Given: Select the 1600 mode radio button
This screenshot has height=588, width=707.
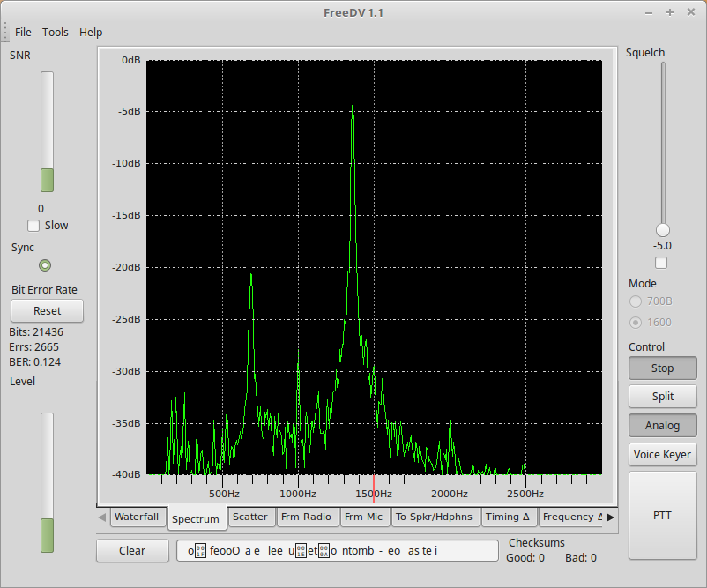Looking at the screenshot, I should (636, 322).
